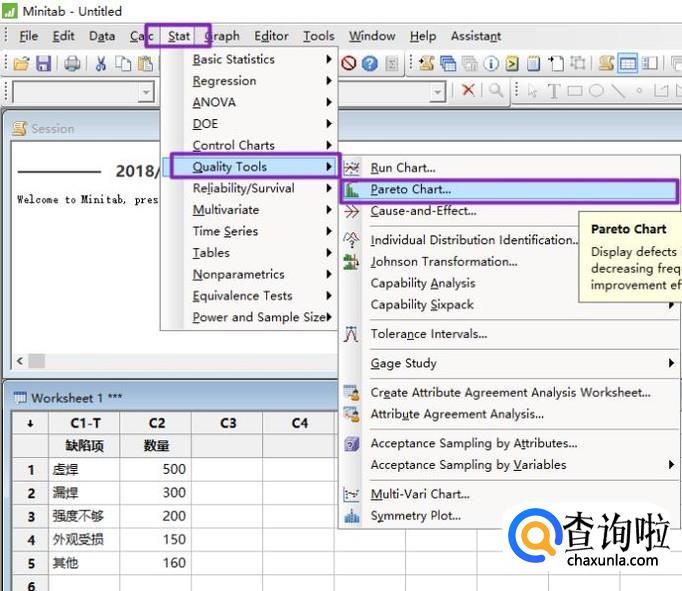Image resolution: width=682 pixels, height=591 pixels.
Task: Select the rectangle drawing tool
Action: tap(575, 91)
